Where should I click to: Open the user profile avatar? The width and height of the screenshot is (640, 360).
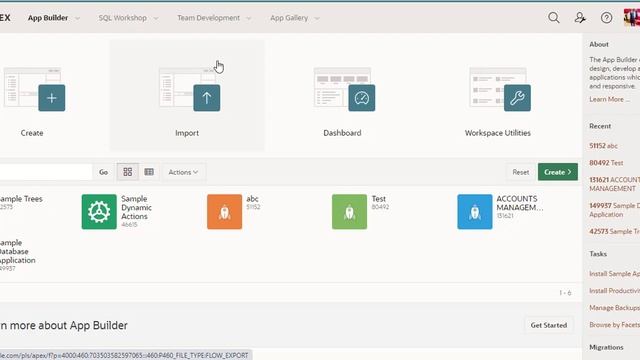[x=632, y=18]
